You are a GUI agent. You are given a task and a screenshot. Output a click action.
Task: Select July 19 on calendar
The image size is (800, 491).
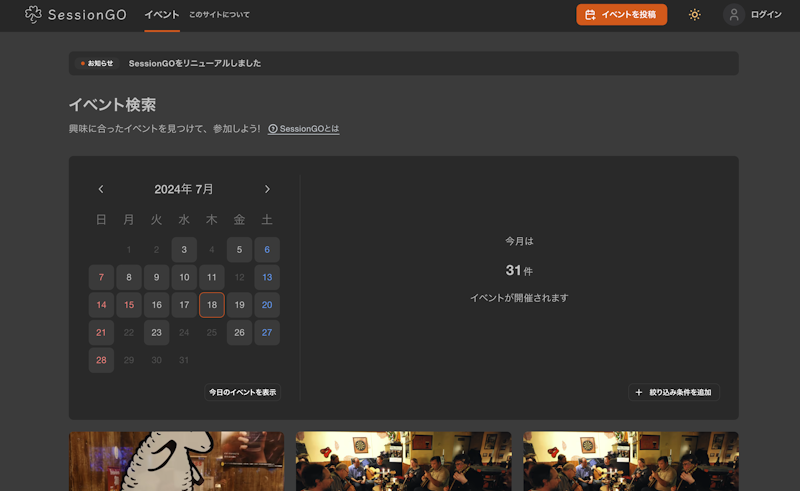pyautogui.click(x=239, y=305)
